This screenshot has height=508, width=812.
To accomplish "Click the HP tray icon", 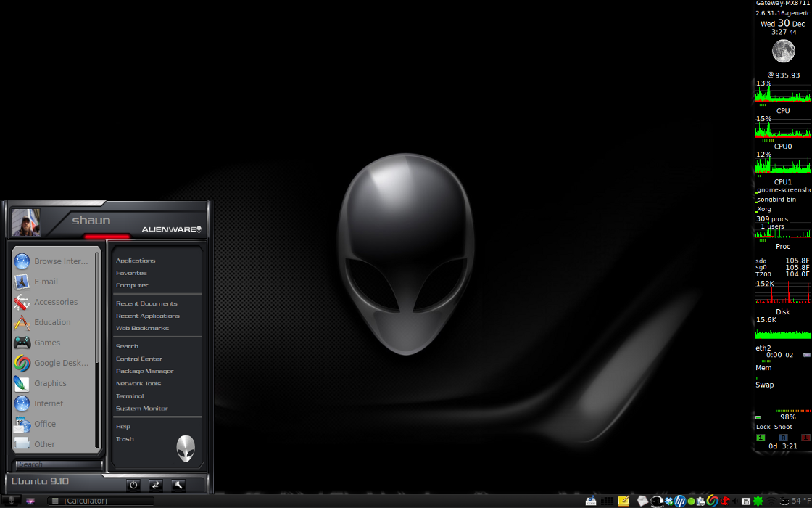I will [680, 501].
